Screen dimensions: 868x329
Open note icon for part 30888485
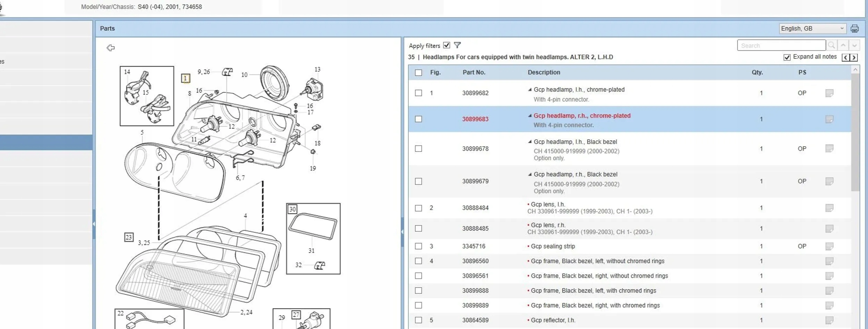(x=829, y=228)
